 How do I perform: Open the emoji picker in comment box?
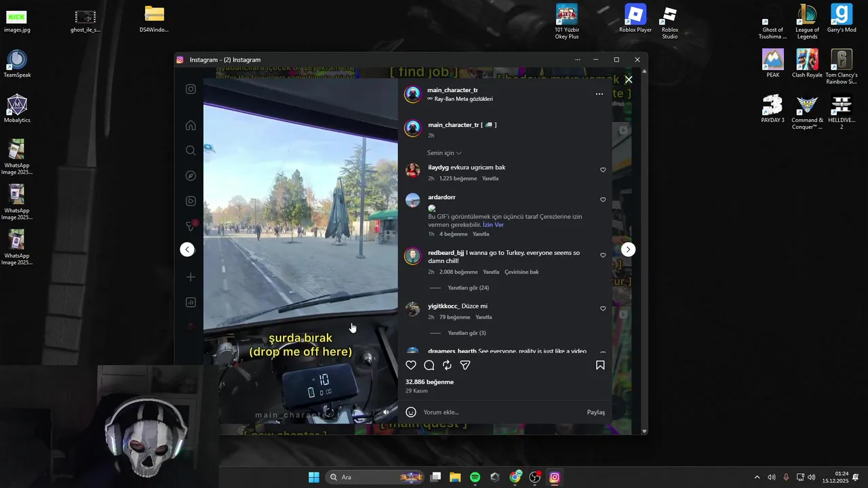click(411, 412)
